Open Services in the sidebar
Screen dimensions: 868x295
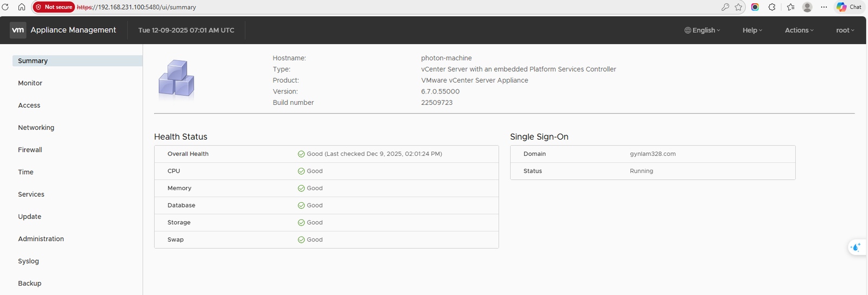tap(31, 194)
